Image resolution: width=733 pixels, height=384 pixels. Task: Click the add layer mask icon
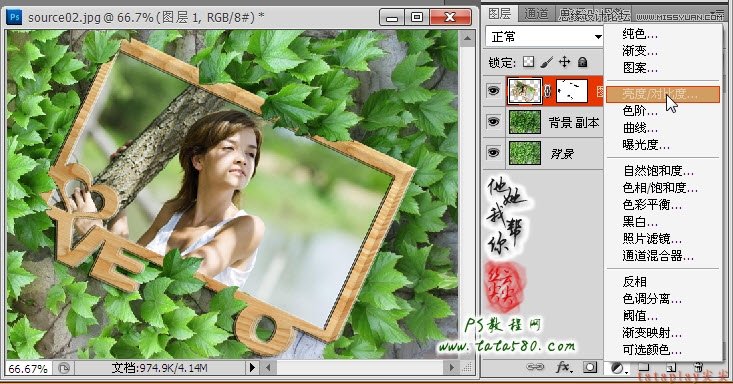tap(590, 367)
